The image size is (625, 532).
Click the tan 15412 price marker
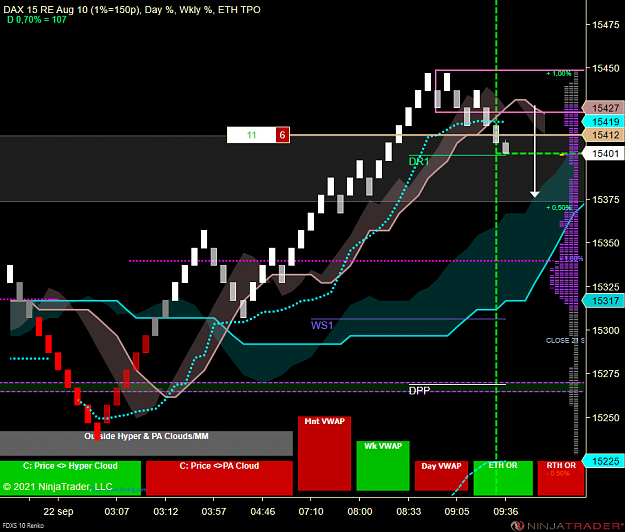point(603,135)
